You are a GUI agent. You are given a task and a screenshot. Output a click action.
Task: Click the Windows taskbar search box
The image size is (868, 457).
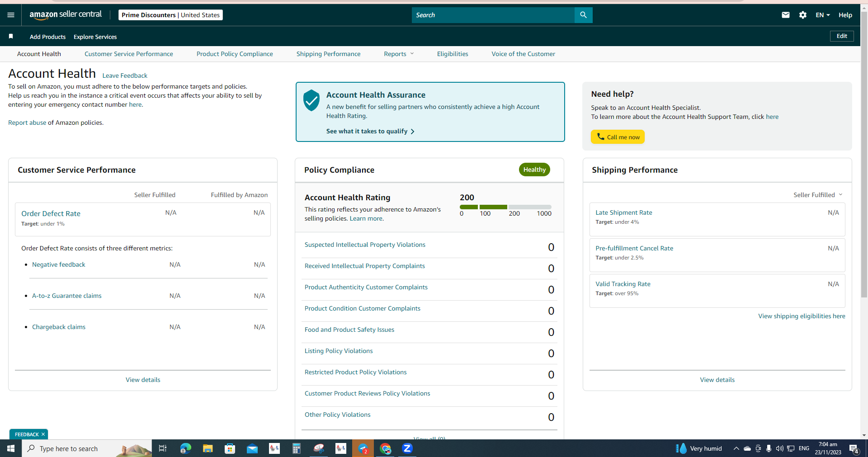pos(87,448)
